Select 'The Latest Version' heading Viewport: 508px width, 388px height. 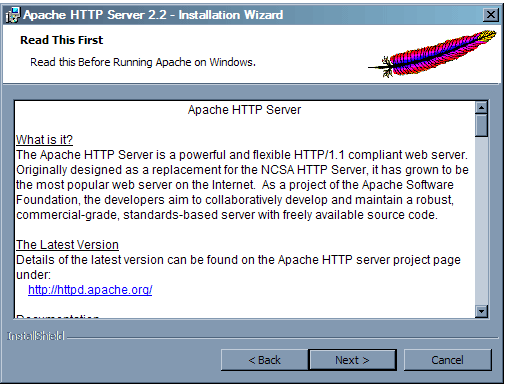coord(67,245)
